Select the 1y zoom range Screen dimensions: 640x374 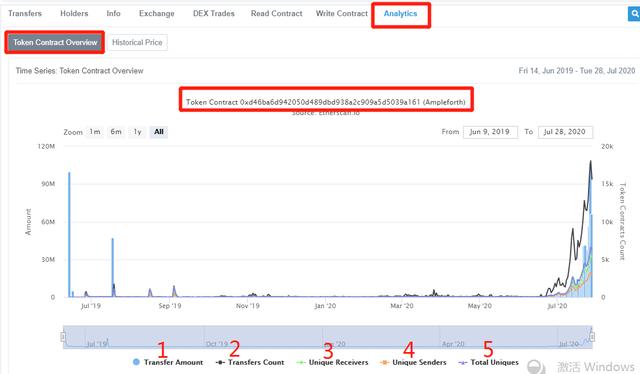(138, 132)
